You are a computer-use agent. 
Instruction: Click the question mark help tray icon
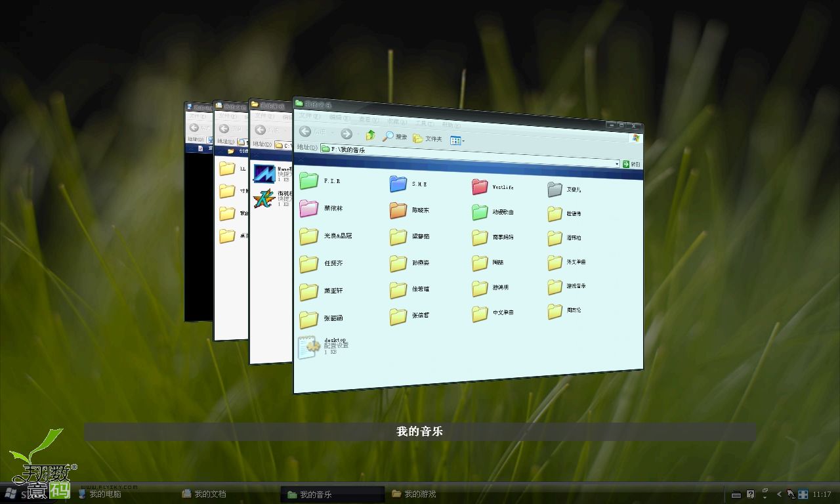(750, 494)
